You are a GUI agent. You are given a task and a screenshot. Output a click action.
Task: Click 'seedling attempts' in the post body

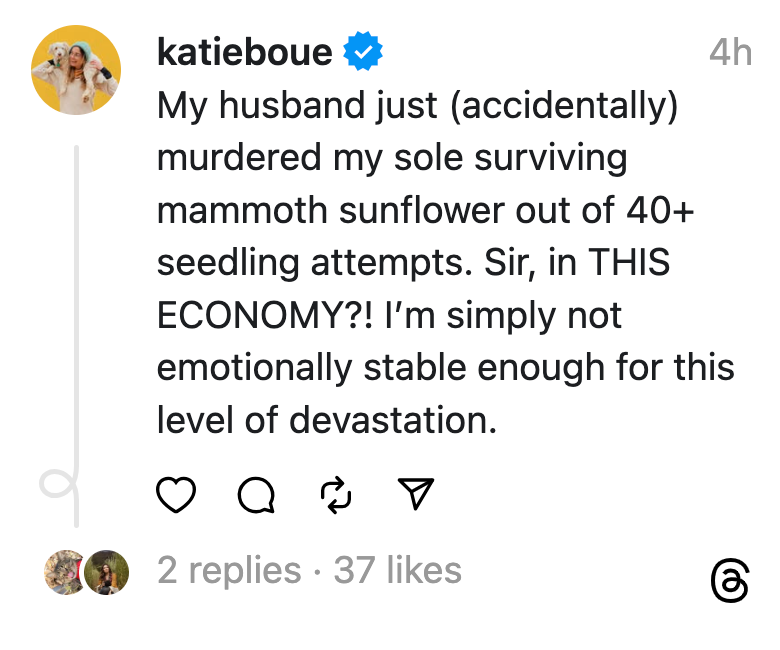point(314,263)
